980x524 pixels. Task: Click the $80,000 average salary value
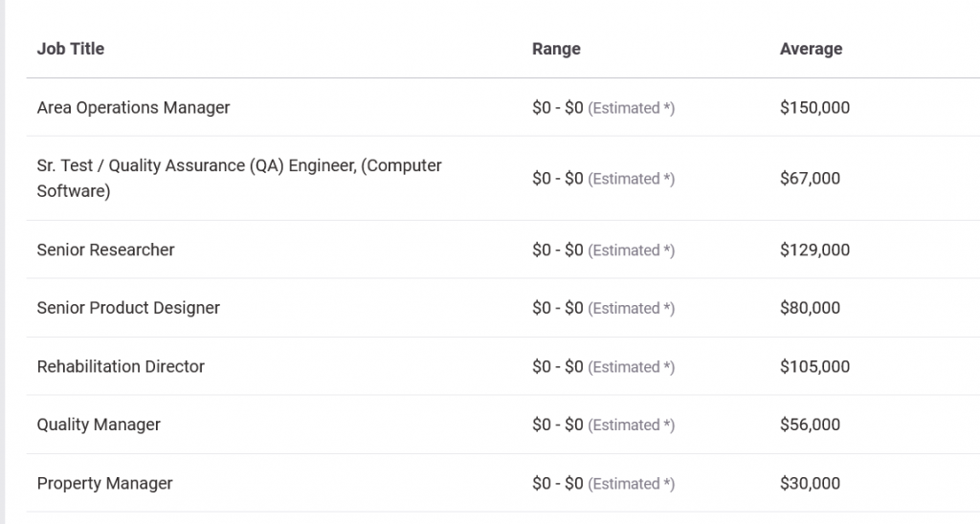pyautogui.click(x=810, y=308)
